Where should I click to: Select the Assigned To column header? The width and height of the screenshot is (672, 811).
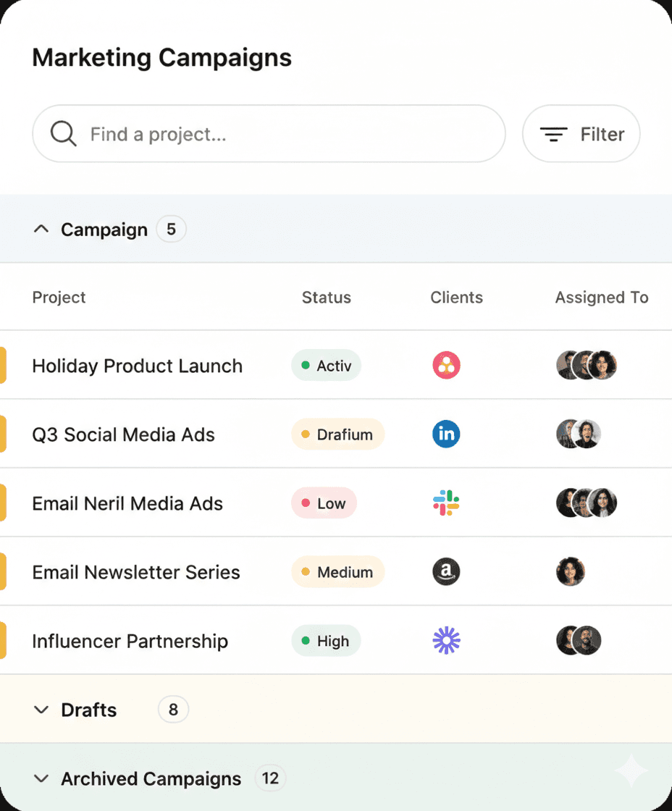(602, 297)
